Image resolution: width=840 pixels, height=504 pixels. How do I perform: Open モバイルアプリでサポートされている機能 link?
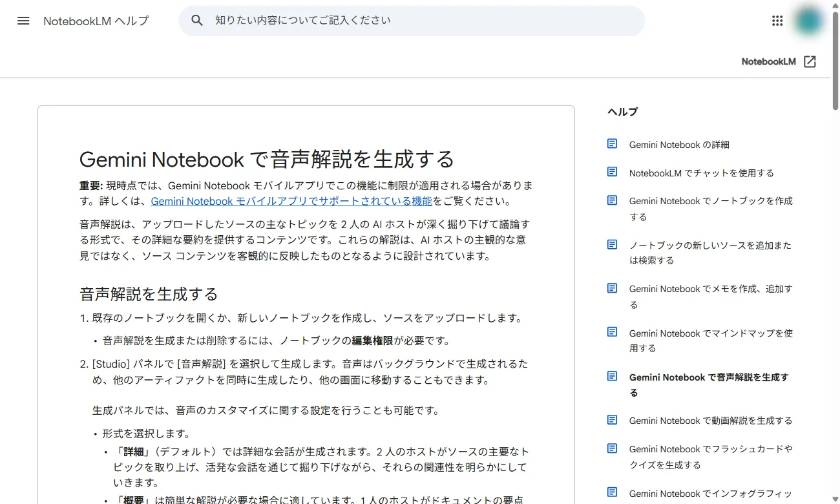click(x=291, y=201)
